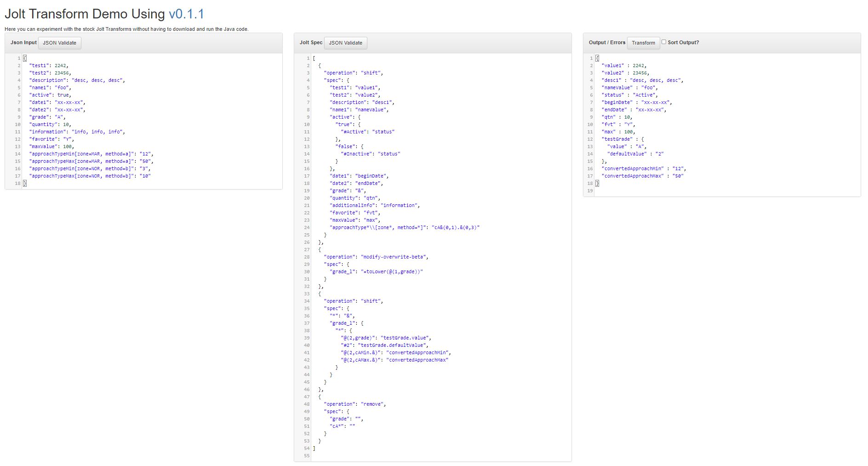Click "fvt" : "Y" output line
This screenshot has height=466, width=868.
pos(618,125)
